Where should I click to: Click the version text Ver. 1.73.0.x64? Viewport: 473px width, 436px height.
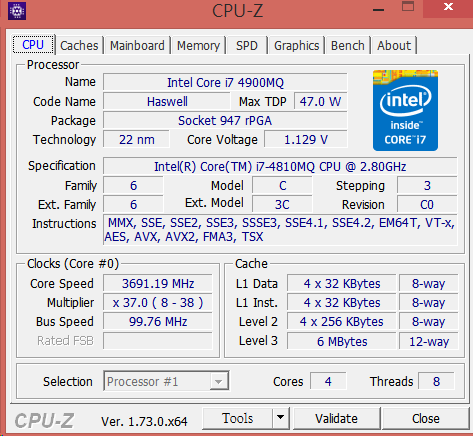click(x=144, y=422)
